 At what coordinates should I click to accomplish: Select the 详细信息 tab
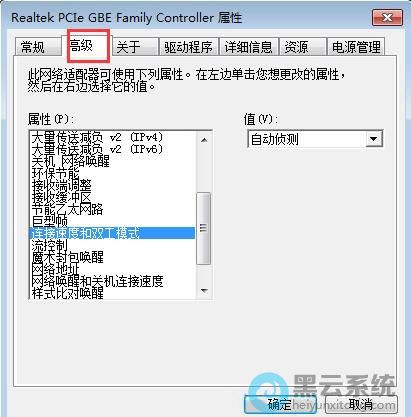tap(249, 47)
